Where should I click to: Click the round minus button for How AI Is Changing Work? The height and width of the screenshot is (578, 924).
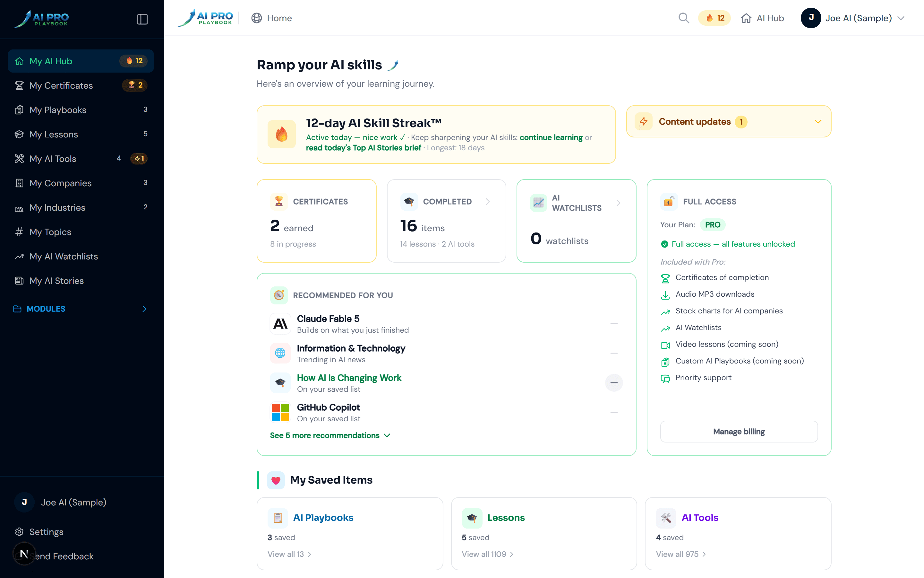(614, 383)
